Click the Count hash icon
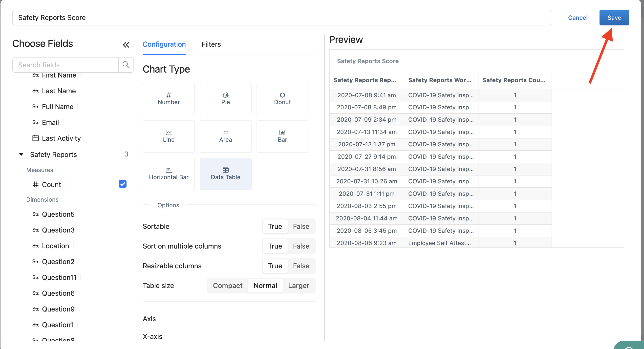This screenshot has width=644, height=349. click(36, 184)
